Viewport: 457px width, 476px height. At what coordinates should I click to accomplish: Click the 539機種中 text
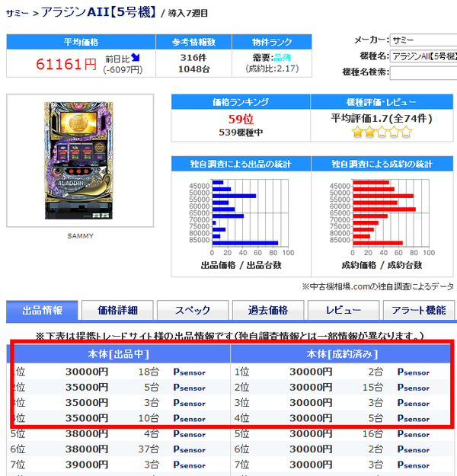tap(241, 133)
